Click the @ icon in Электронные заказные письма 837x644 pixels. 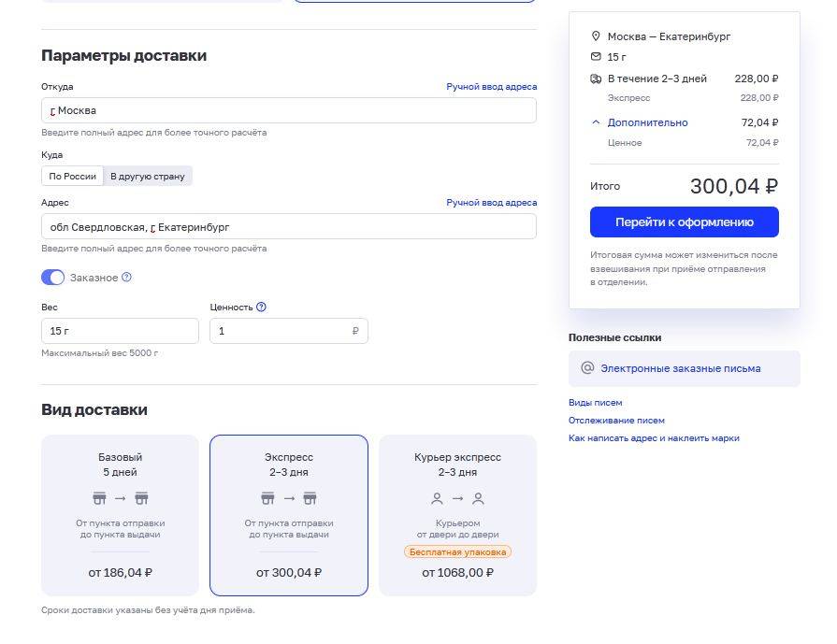point(587,368)
